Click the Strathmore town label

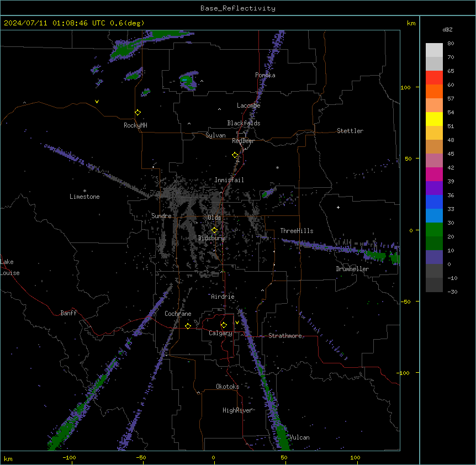[285, 336]
